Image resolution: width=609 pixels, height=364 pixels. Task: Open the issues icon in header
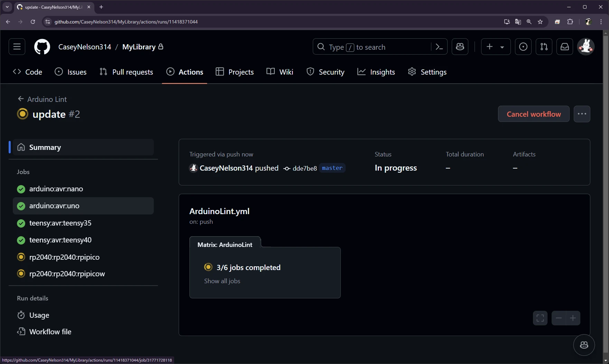(x=523, y=47)
